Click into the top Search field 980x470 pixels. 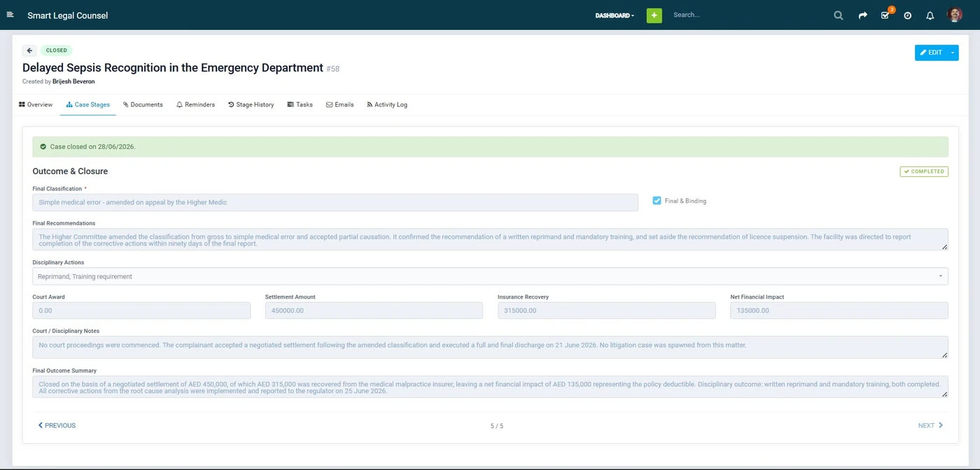pyautogui.click(x=742, y=15)
